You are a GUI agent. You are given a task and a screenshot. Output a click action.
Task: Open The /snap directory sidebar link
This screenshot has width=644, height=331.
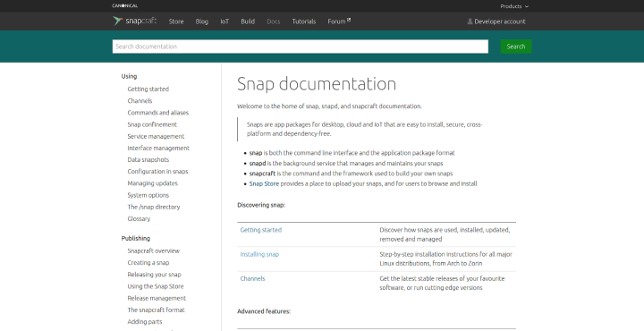[x=154, y=207]
